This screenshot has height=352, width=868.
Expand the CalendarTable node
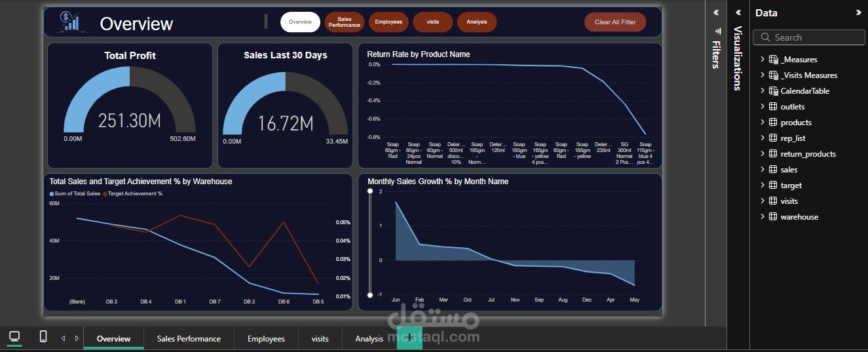coord(762,91)
